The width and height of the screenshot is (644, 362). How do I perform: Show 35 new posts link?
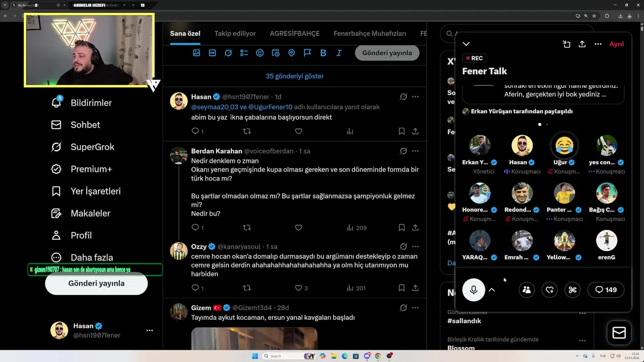pyautogui.click(x=295, y=76)
